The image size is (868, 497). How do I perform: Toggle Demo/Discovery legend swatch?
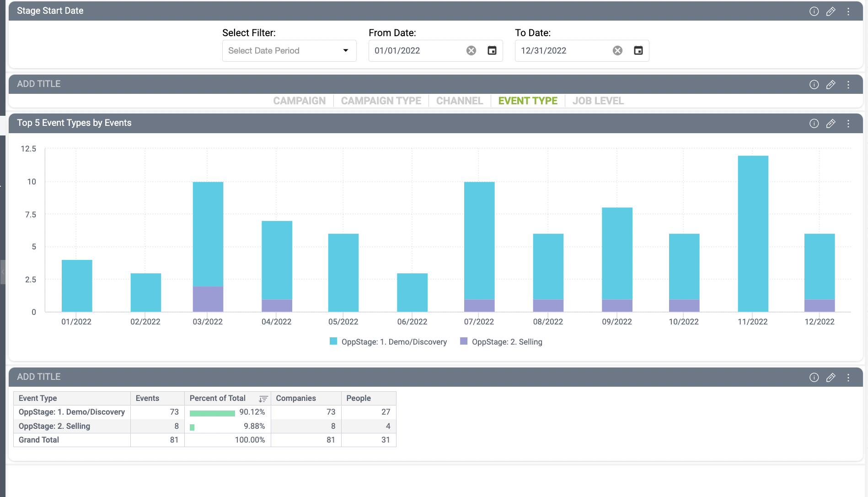tap(333, 341)
